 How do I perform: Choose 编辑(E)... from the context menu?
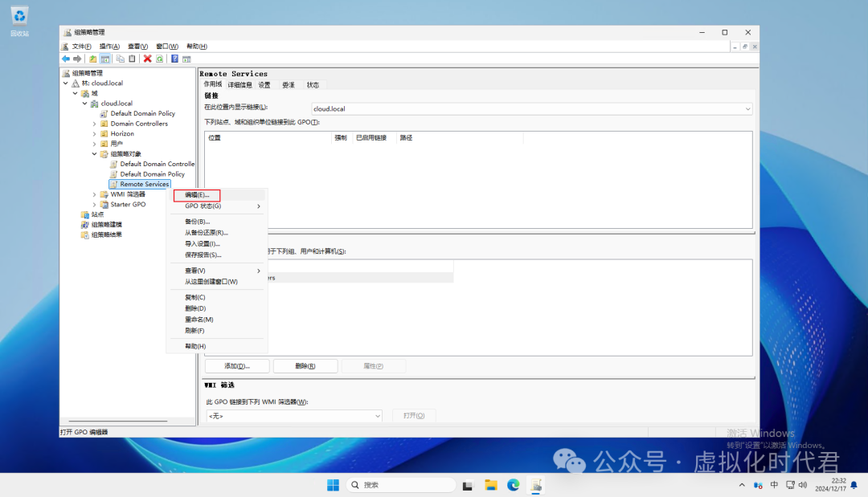tap(197, 195)
